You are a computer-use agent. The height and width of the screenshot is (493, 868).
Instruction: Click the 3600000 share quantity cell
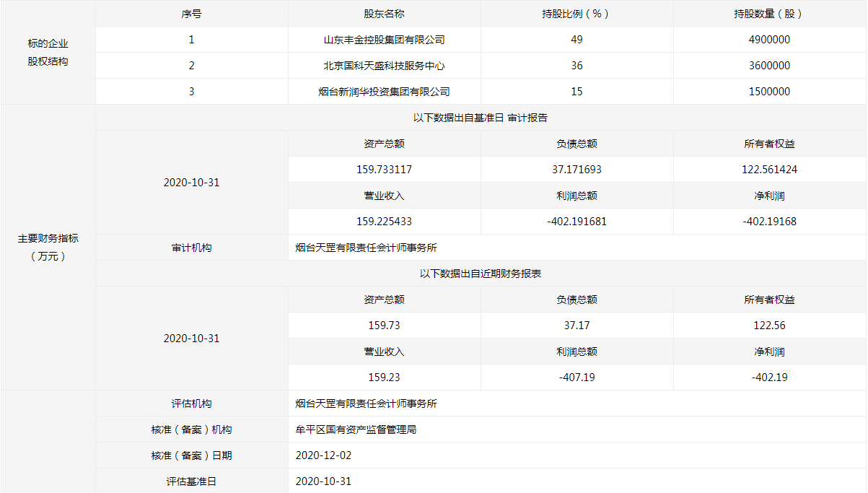coord(770,66)
